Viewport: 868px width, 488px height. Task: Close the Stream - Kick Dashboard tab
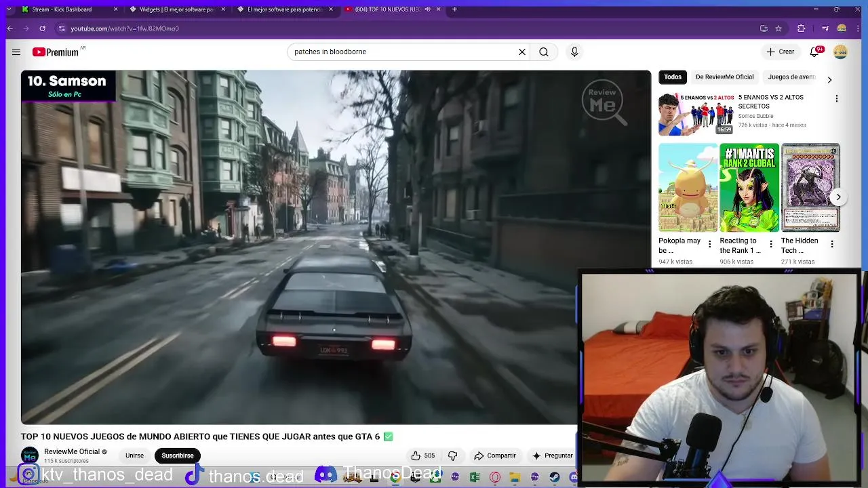point(115,9)
